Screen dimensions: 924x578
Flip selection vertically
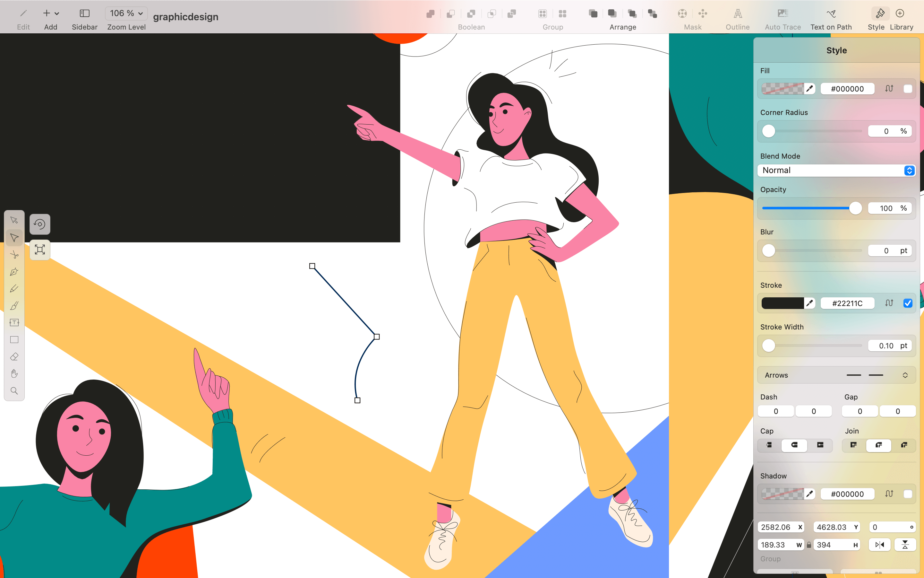point(905,545)
